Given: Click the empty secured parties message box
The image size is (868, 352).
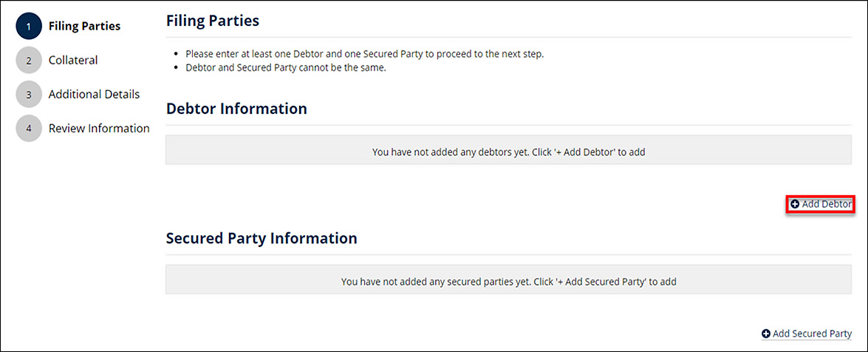Looking at the screenshot, I should 508,282.
